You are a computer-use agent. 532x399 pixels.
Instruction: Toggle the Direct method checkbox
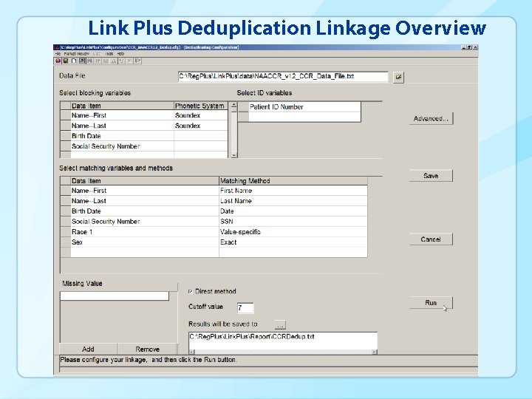coord(191,291)
